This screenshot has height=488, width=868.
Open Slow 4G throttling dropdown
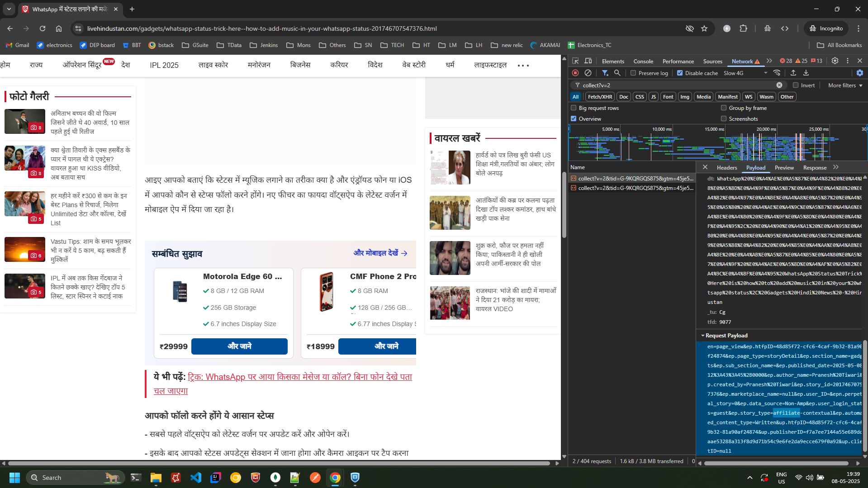coord(745,73)
